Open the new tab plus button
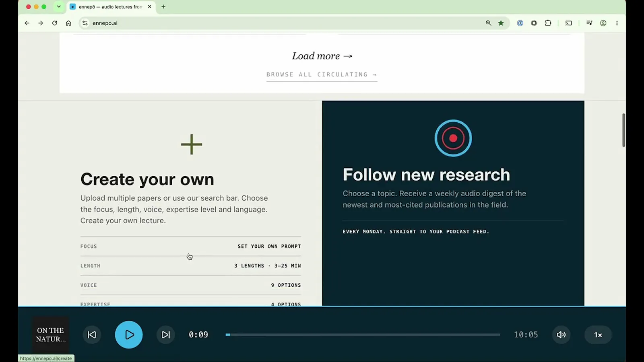This screenshot has width=644, height=362. pos(163,6)
